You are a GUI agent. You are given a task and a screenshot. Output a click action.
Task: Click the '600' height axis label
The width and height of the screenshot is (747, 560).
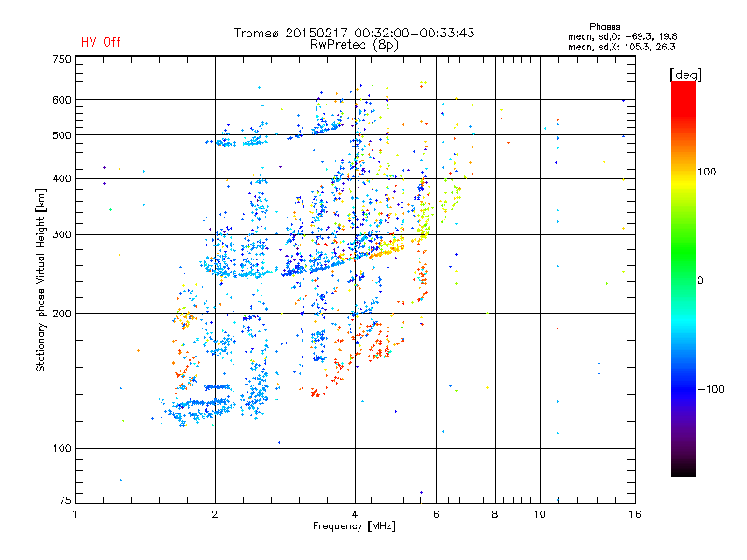coord(63,100)
